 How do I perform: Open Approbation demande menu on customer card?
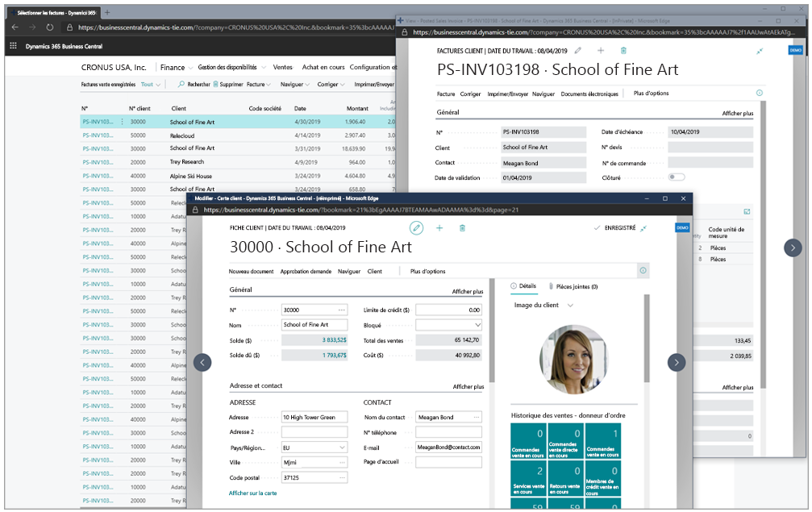306,271
